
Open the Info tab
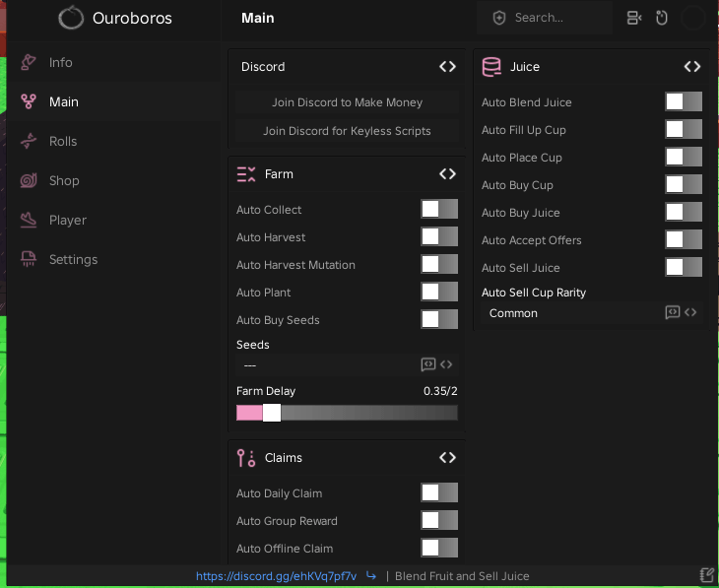click(114, 62)
